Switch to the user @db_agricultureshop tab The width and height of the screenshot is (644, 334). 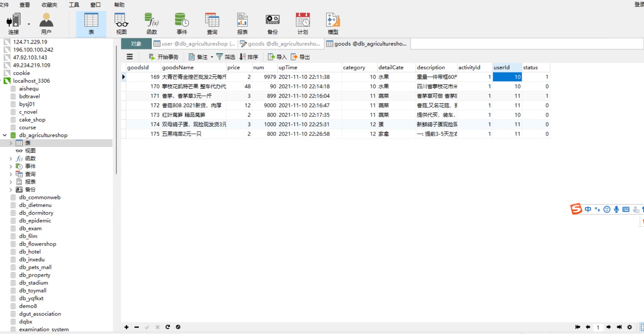(x=195, y=44)
